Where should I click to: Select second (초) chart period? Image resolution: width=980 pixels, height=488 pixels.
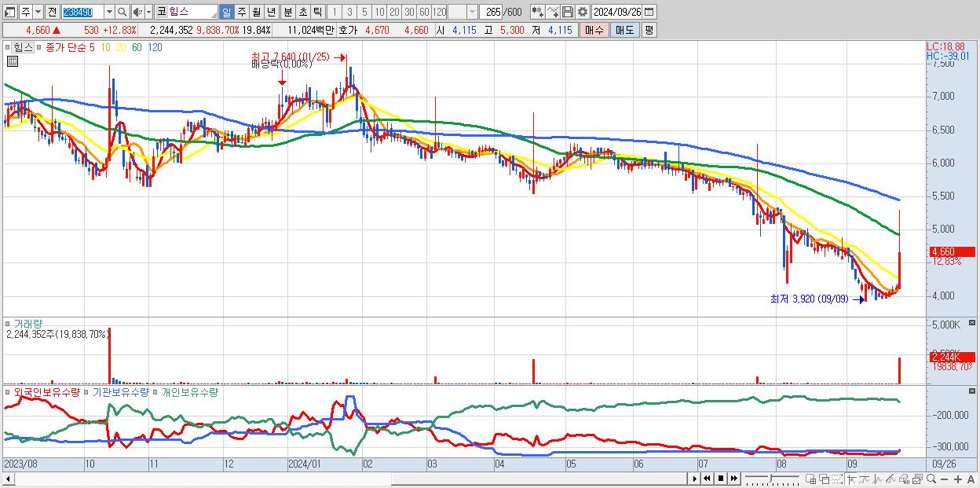(303, 13)
